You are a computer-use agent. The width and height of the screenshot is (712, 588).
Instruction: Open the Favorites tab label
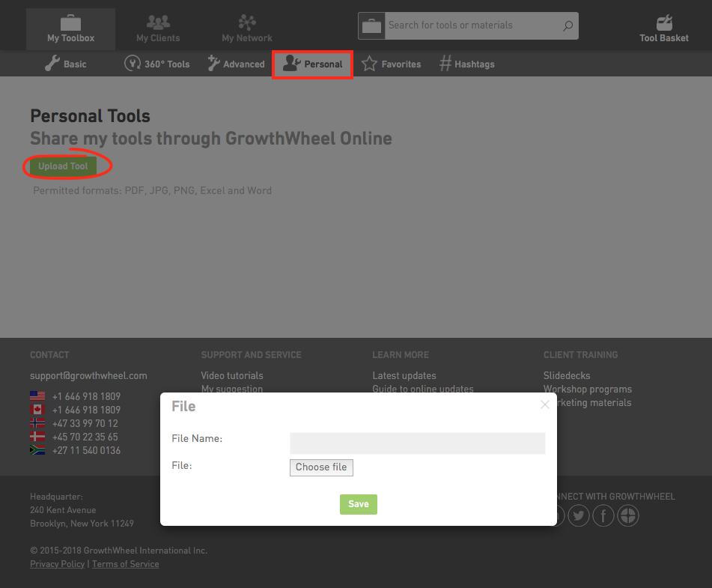click(401, 64)
